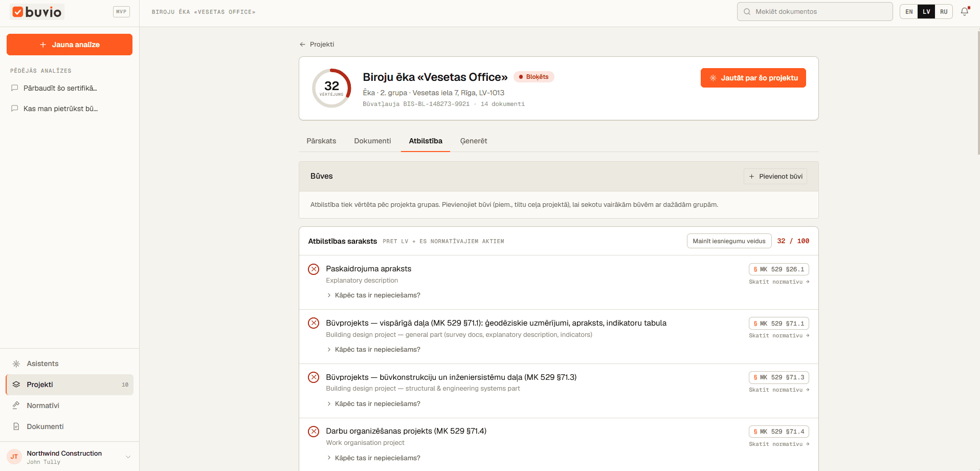Open the Ģenerēt tab
The height and width of the screenshot is (471, 980).
(x=474, y=141)
